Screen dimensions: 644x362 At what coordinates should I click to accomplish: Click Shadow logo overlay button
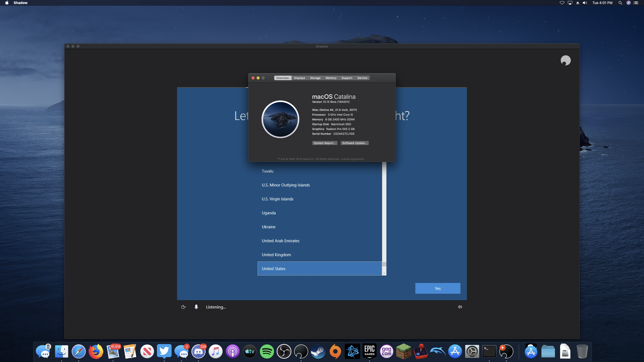(566, 60)
